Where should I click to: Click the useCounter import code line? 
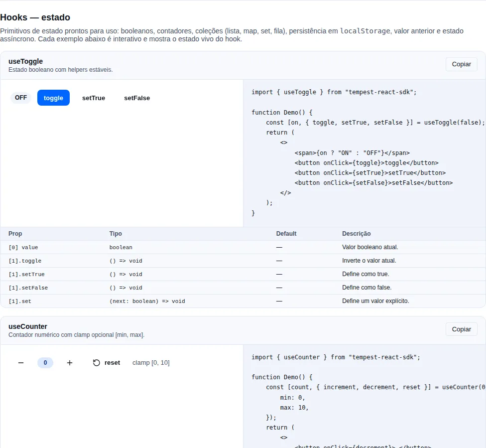pos(336,357)
